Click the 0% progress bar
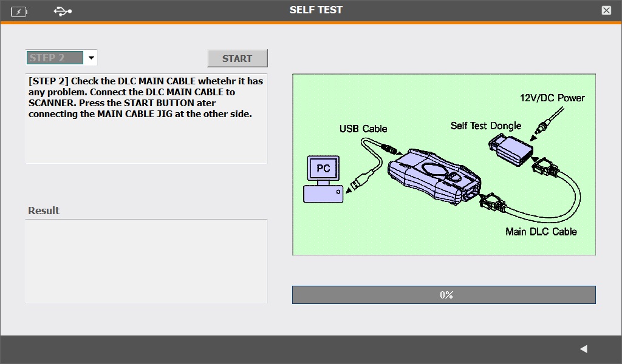622x364 pixels. click(443, 295)
